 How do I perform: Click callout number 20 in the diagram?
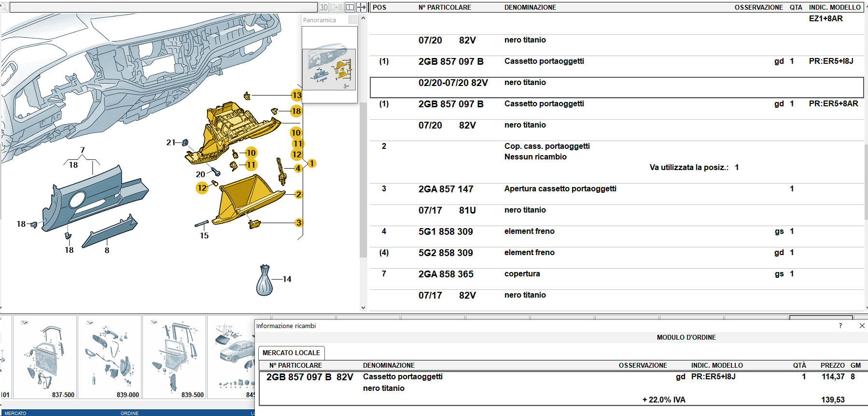200,174
